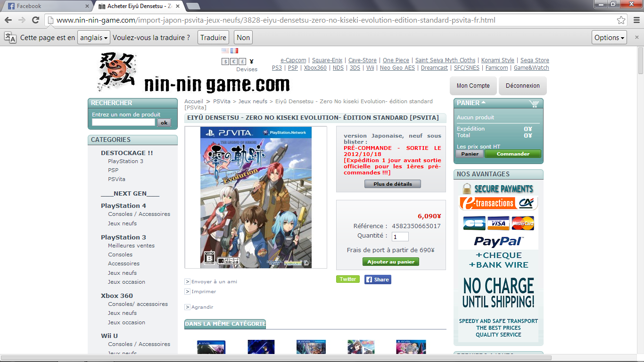Viewport: 644px width, 362px height.
Task: Click the translate bar language icon
Action: click(10, 37)
